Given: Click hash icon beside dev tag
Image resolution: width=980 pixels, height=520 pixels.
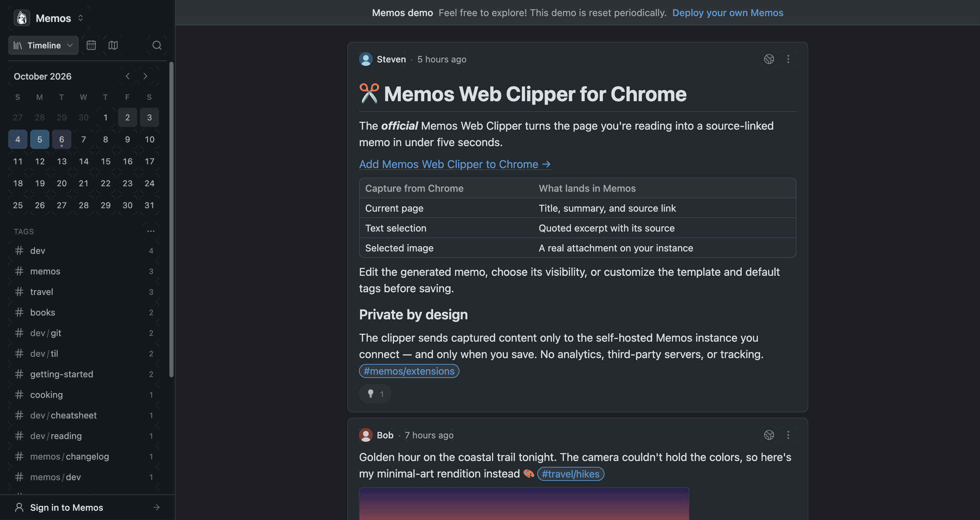Looking at the screenshot, I should click(19, 250).
